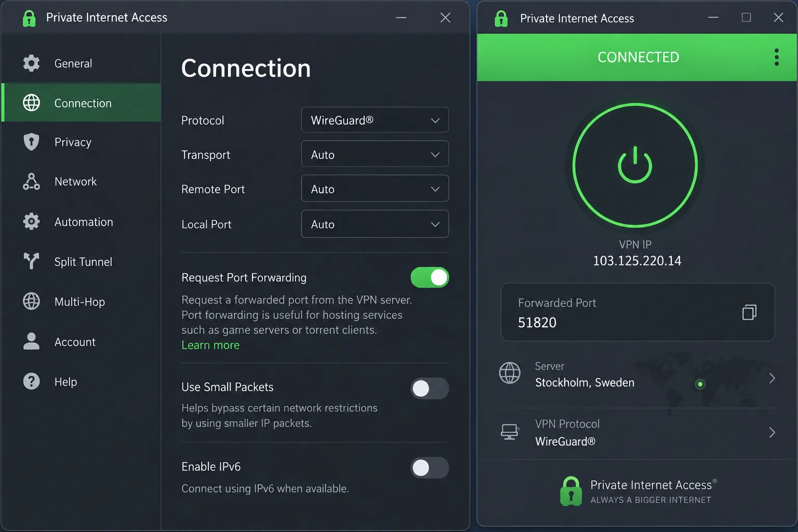Viewport: 798px width, 532px height.
Task: Click the Stockholm, Sweden server text
Action: point(584,383)
